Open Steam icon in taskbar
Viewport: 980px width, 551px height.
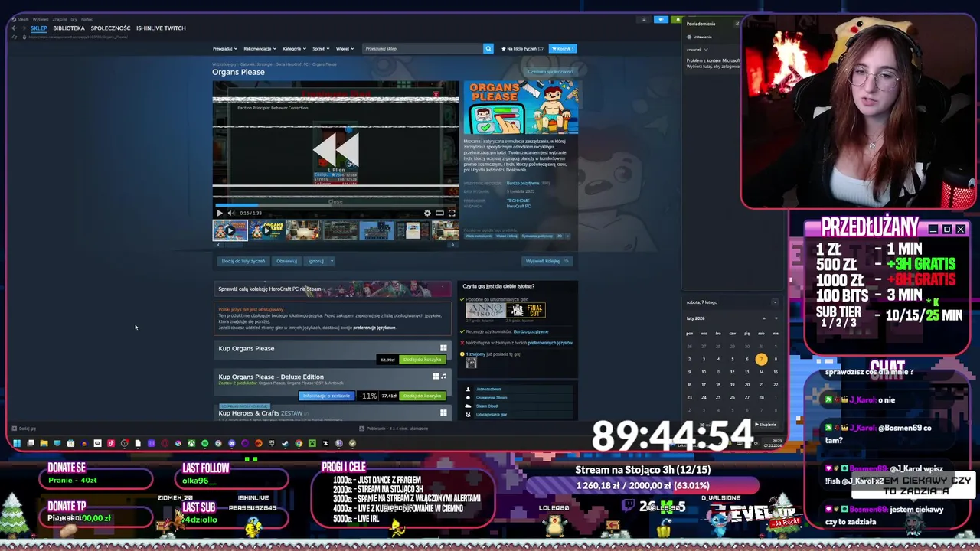[285, 443]
